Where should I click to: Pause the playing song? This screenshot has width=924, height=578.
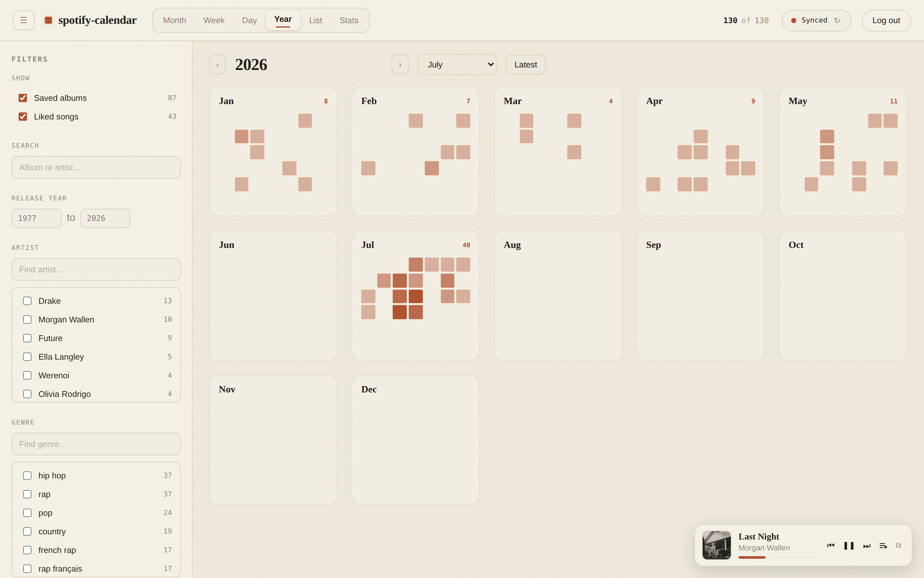[x=849, y=546]
